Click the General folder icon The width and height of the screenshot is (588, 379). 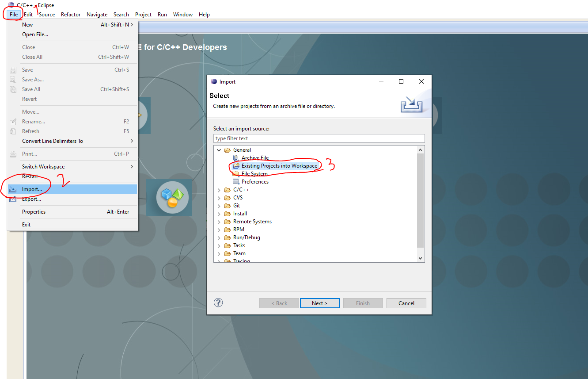coord(228,150)
